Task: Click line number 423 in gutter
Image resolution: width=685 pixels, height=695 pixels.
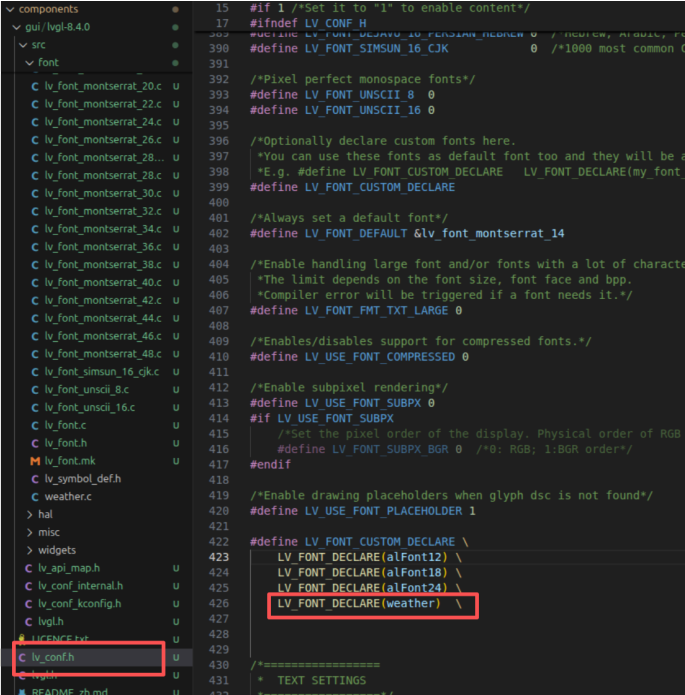Action: (219, 557)
